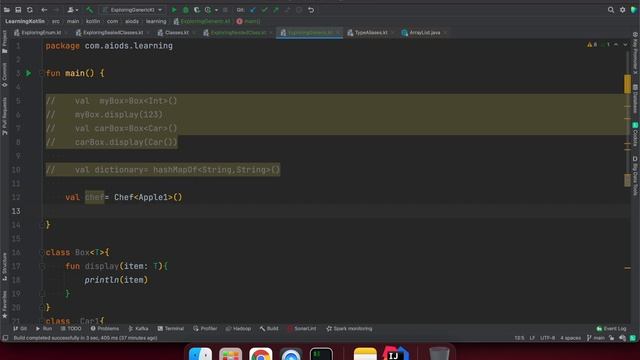Open the Commit tool window sidebar

coord(4,75)
